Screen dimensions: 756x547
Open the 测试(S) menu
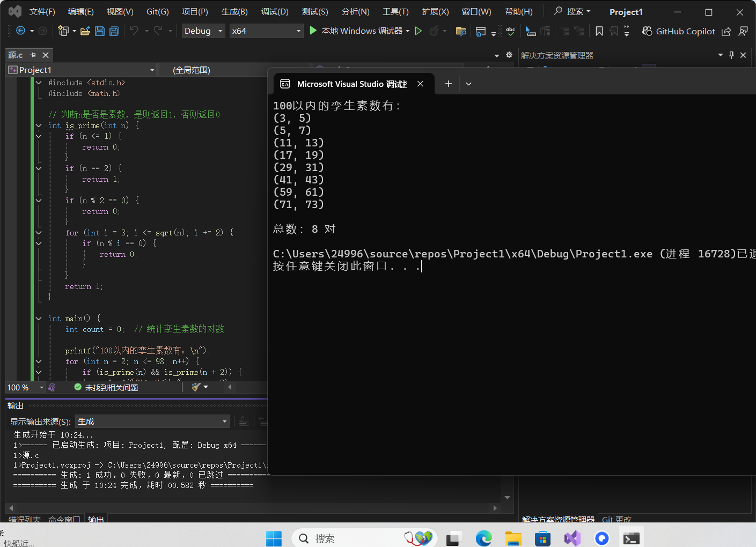pyautogui.click(x=315, y=12)
